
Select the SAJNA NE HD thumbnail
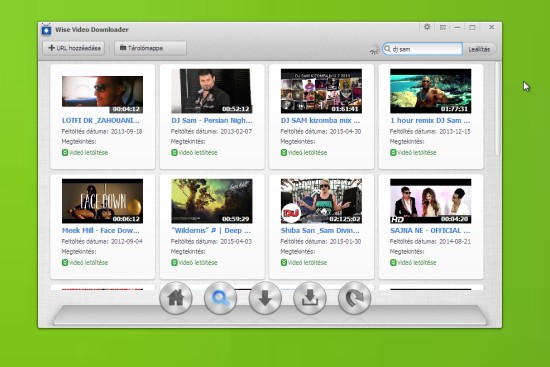431,201
